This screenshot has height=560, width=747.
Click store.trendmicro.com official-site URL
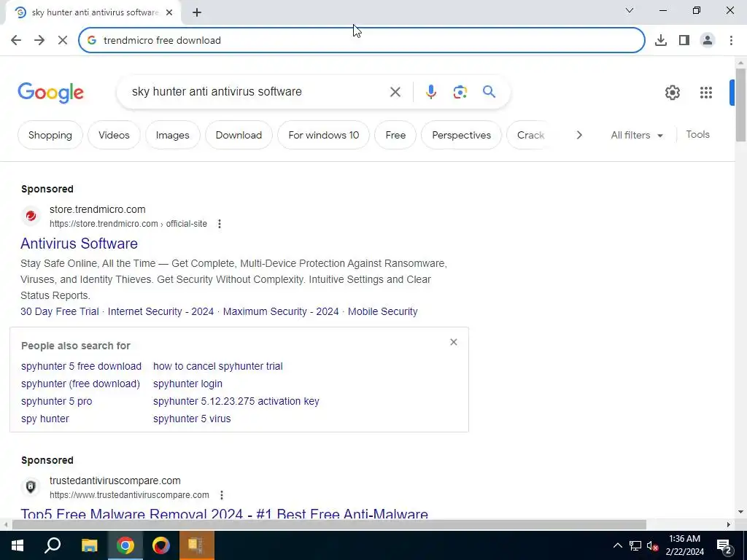pyautogui.click(x=128, y=224)
